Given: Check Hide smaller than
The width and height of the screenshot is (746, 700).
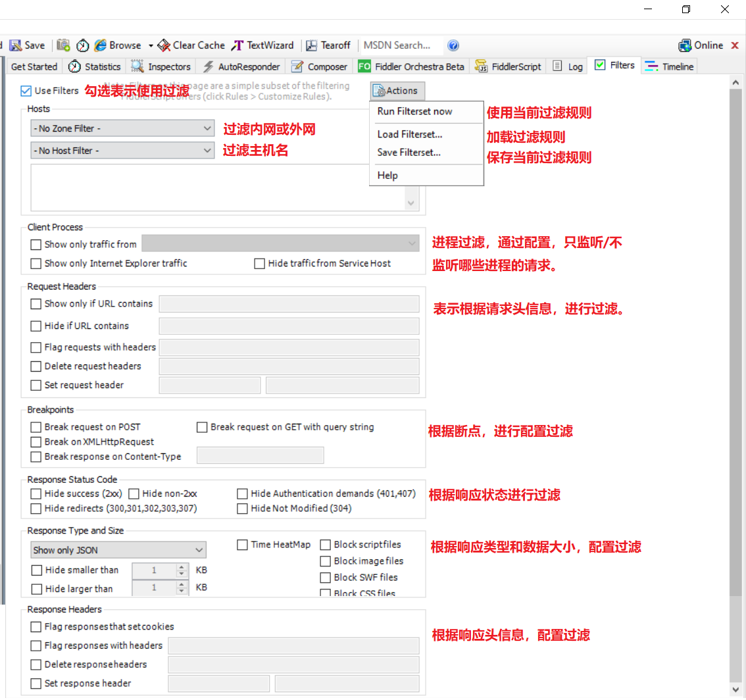Looking at the screenshot, I should (x=36, y=570).
